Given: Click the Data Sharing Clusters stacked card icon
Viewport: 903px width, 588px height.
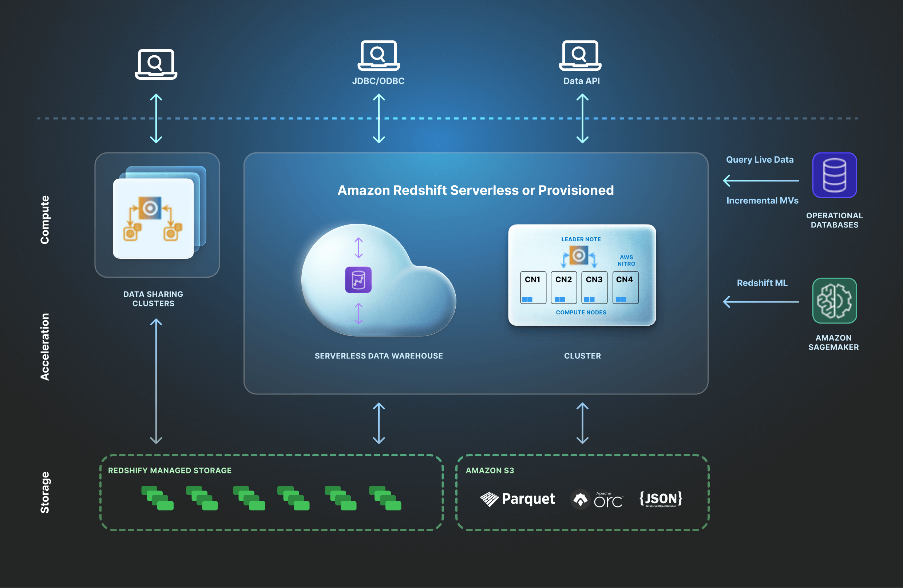Looking at the screenshot, I should pyautogui.click(x=159, y=212).
